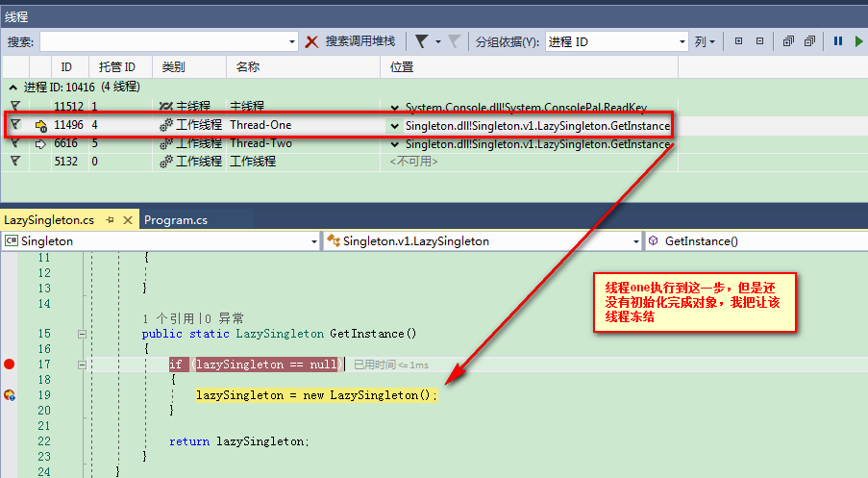Click the 已用时间 <=1ms perf tip
This screenshot has height=478, width=868.
[391, 365]
